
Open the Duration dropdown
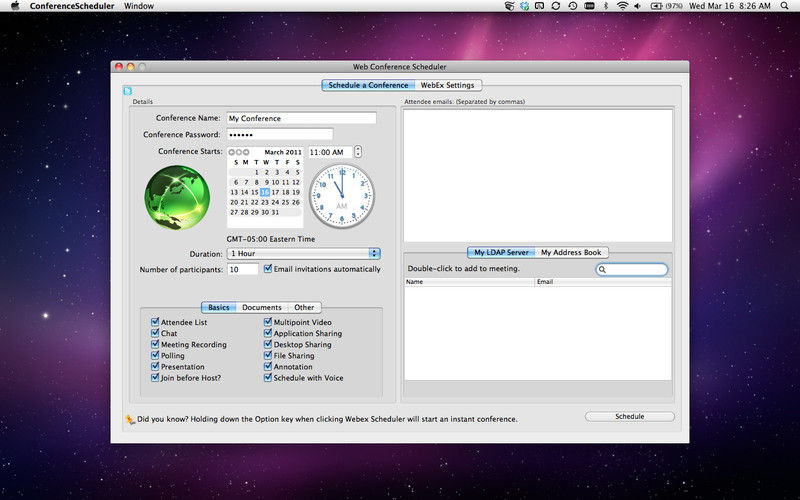pyautogui.click(x=304, y=254)
